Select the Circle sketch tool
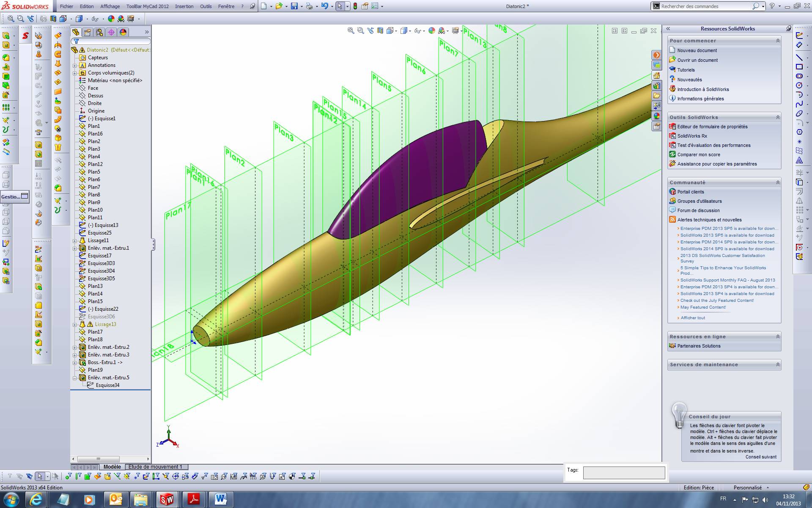The image size is (812, 508). click(799, 85)
